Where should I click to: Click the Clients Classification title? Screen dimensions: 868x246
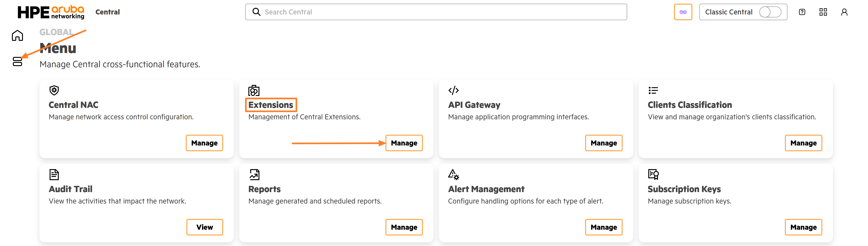pyautogui.click(x=690, y=105)
